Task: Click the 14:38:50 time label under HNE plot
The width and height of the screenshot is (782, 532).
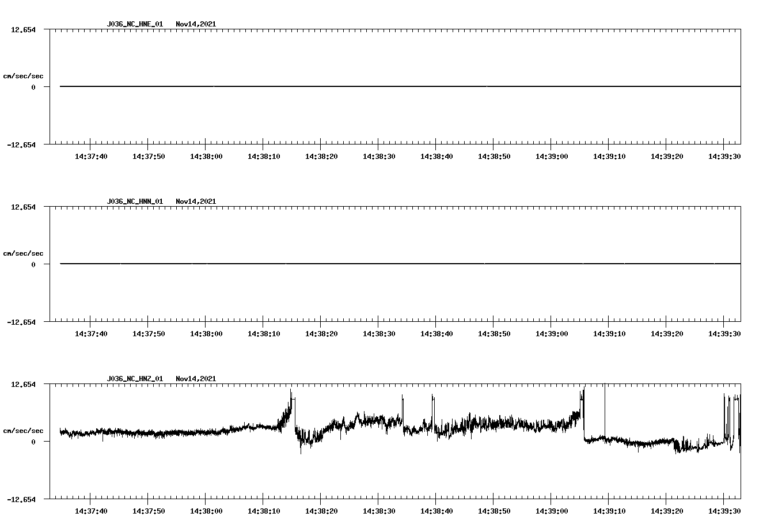Action: (x=494, y=157)
